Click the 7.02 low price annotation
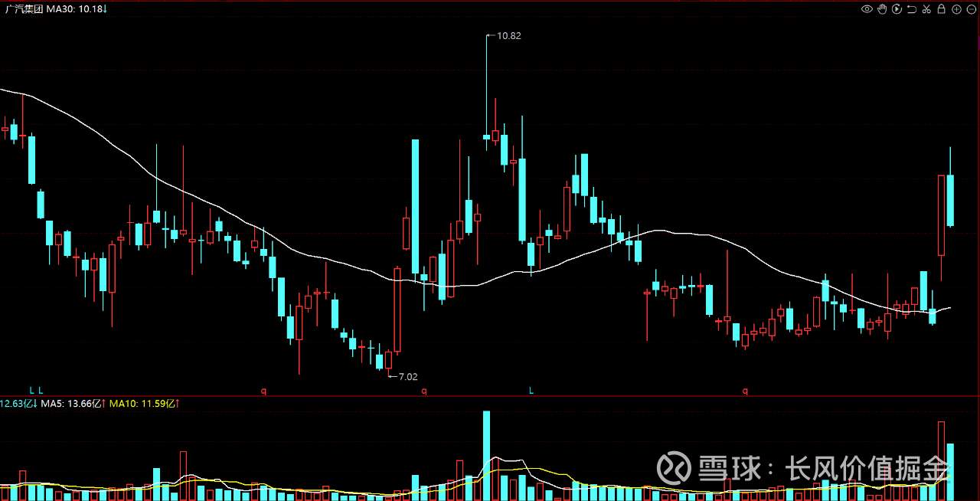Screen dimensions: 980x501 click(408, 376)
